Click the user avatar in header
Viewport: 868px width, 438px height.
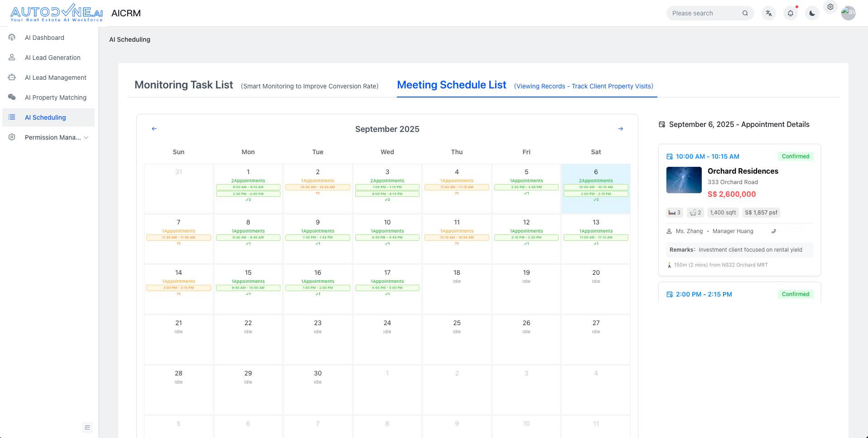[x=848, y=13]
